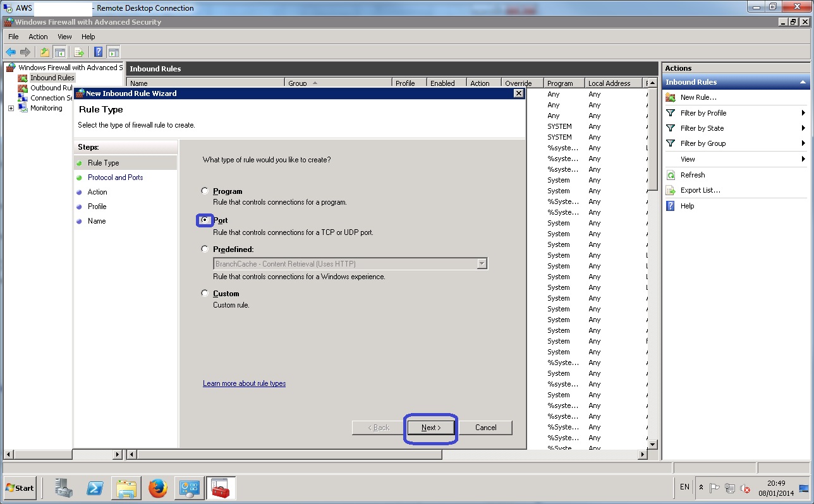Expand the Filter by Group submenu arrow

[803, 143]
